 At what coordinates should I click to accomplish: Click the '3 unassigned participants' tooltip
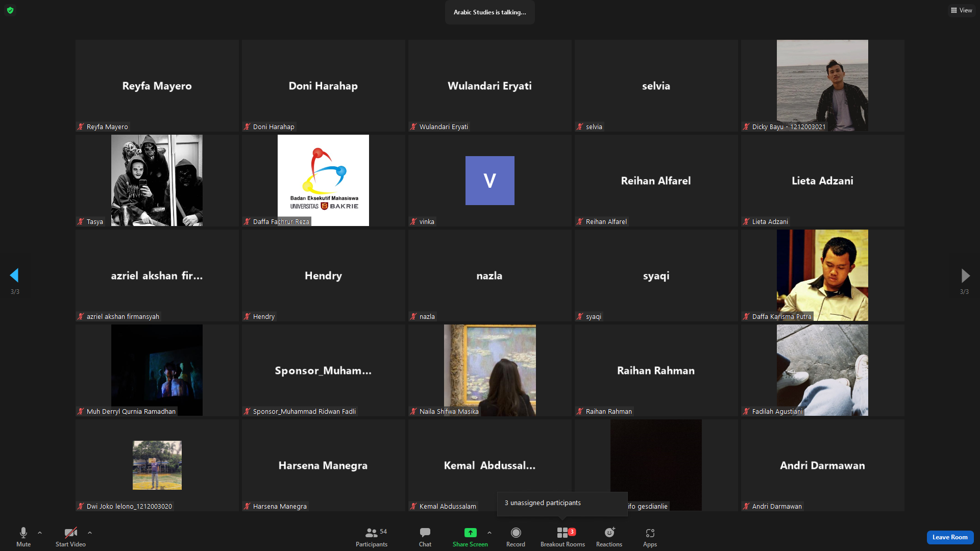(x=562, y=504)
